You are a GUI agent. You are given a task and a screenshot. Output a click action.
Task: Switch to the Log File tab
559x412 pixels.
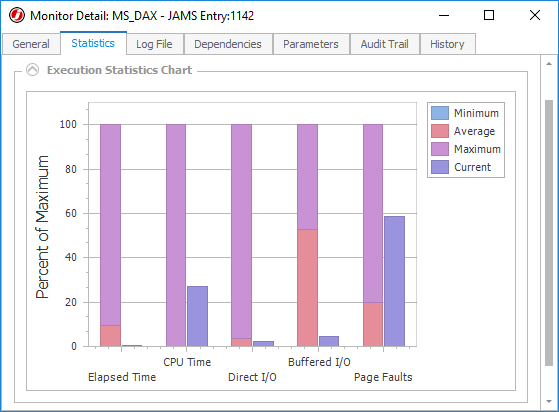tap(154, 44)
